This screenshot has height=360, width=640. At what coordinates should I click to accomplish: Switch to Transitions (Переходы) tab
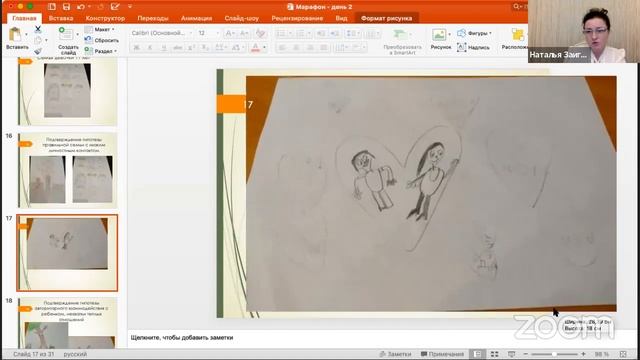pos(153,18)
